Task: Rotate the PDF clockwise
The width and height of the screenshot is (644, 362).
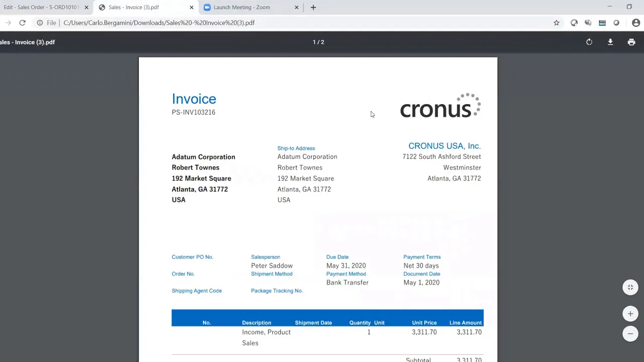Action: point(589,42)
